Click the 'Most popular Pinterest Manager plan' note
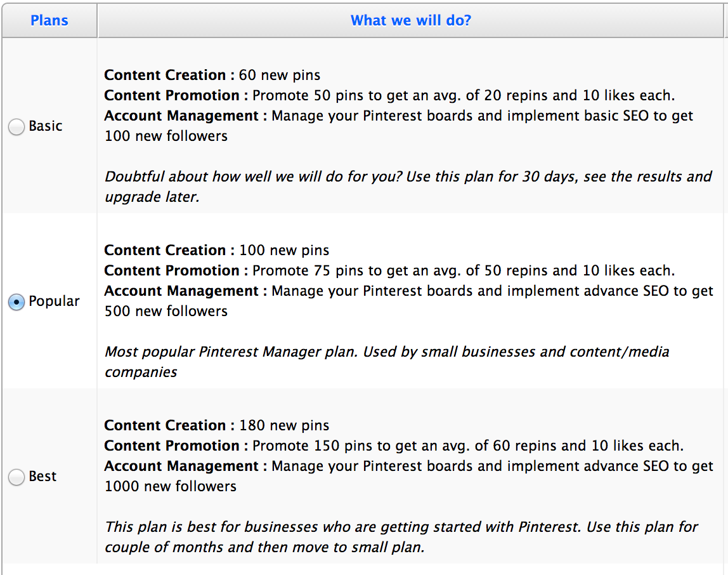 click(x=387, y=352)
